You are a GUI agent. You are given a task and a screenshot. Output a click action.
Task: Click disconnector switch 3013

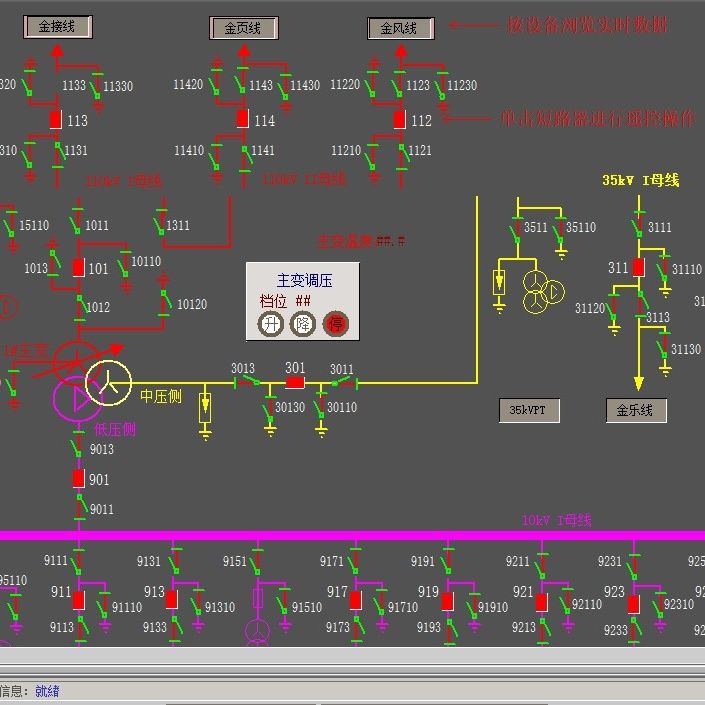pyautogui.click(x=247, y=382)
